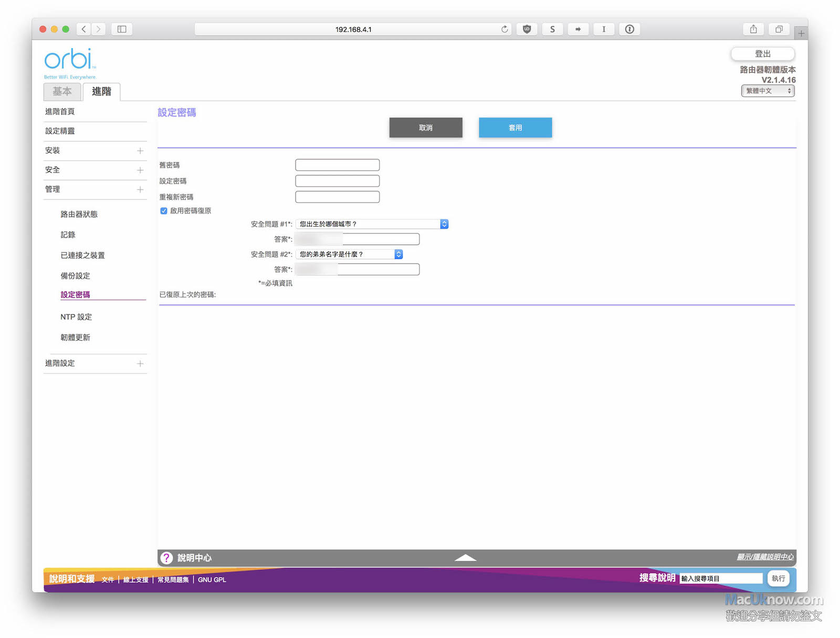This screenshot has width=840, height=638.
Task: Click the Safari reload page icon
Action: tap(505, 29)
